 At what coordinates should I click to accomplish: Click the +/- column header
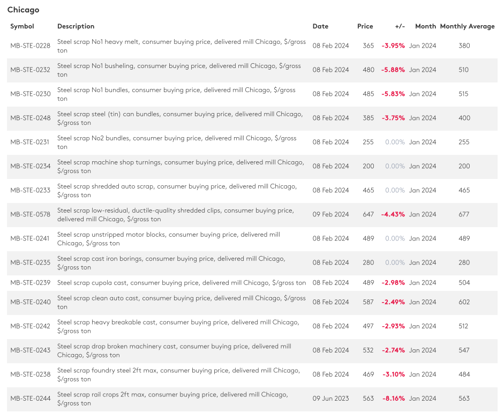(x=400, y=26)
